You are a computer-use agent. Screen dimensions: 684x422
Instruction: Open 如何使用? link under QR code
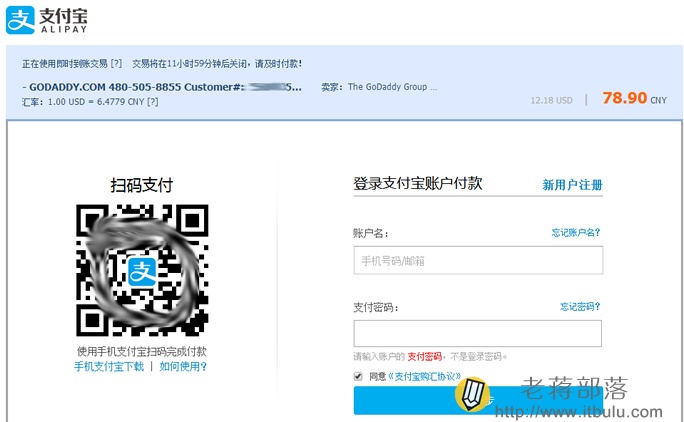tap(183, 367)
